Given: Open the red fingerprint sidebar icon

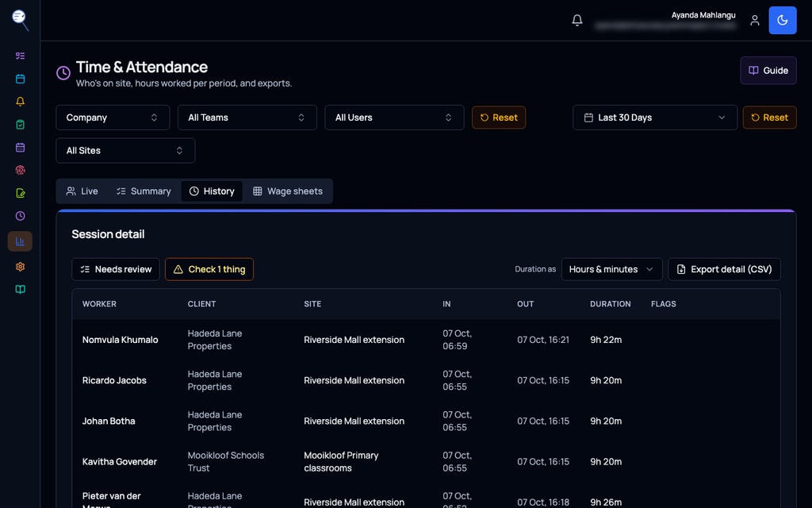Looking at the screenshot, I should pyautogui.click(x=20, y=170).
